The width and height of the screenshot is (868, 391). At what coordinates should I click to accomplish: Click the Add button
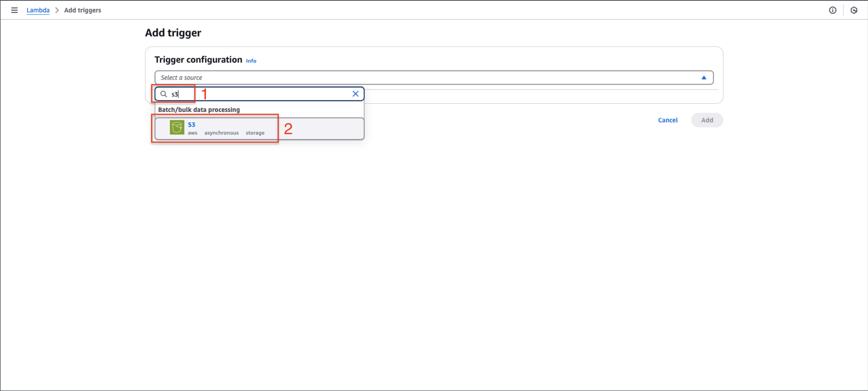point(707,120)
